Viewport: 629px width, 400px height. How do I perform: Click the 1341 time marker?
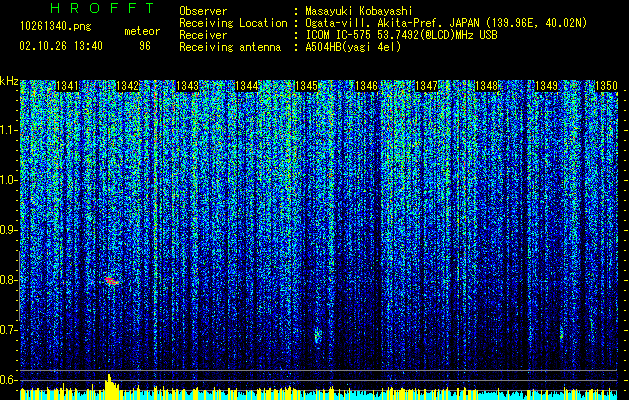67,86
